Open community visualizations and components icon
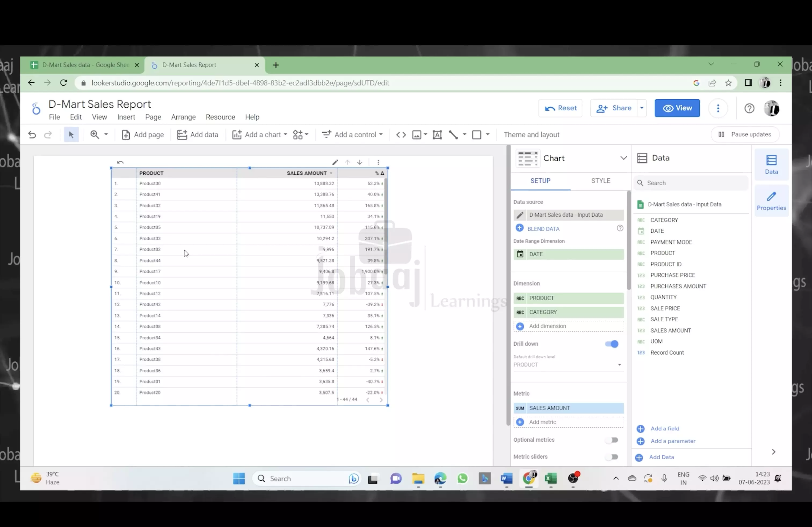This screenshot has width=812, height=527. click(300, 135)
